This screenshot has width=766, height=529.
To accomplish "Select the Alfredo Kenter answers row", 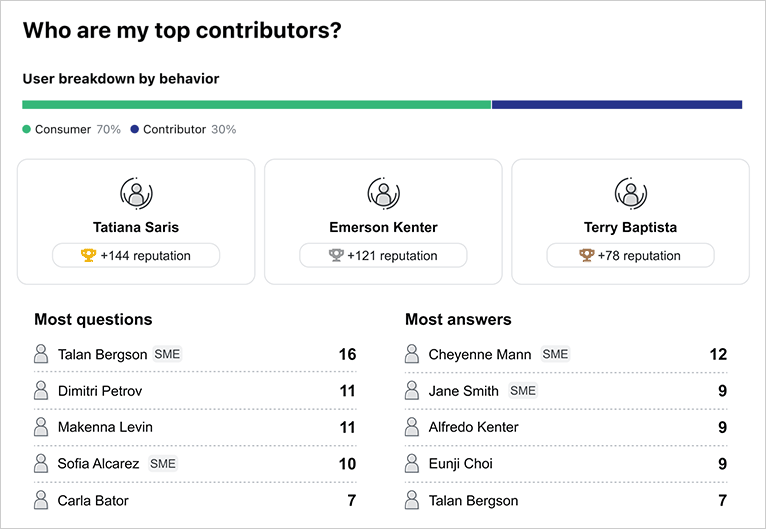I will pyautogui.click(x=565, y=427).
